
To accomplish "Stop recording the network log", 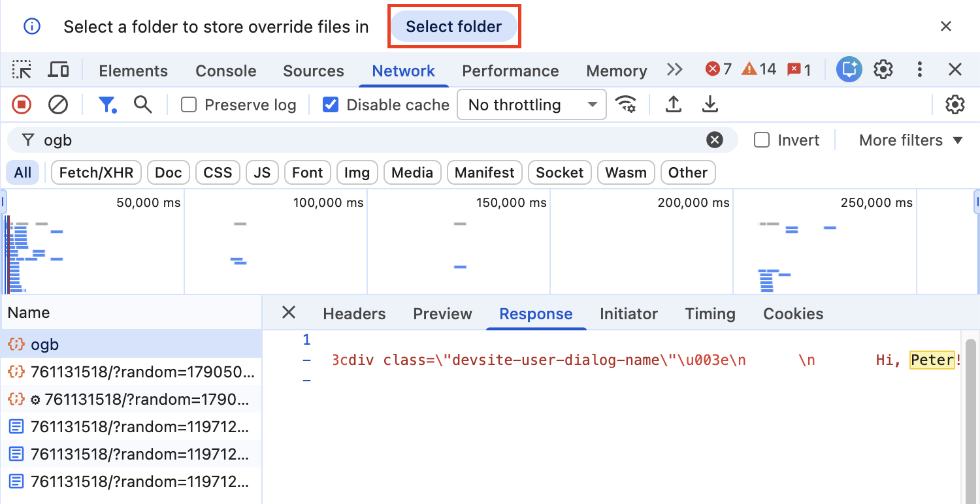I will coord(22,104).
